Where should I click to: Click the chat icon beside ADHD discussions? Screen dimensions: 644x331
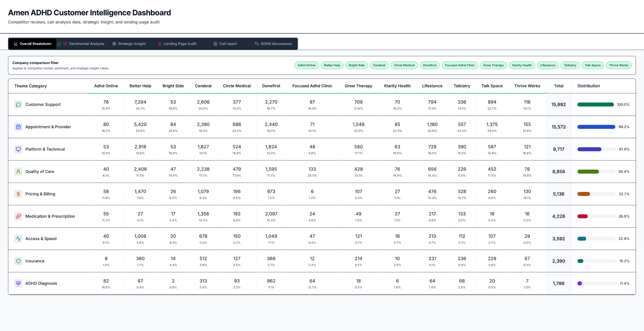pos(257,44)
